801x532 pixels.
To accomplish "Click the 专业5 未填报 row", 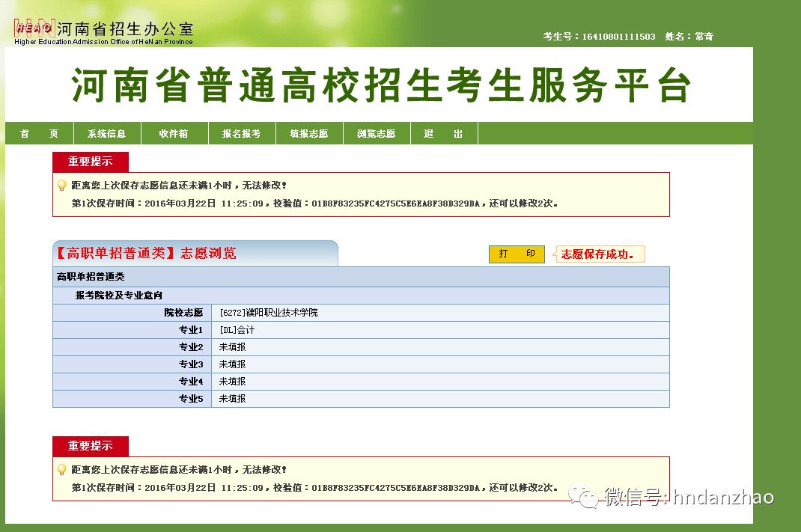I will click(x=232, y=399).
